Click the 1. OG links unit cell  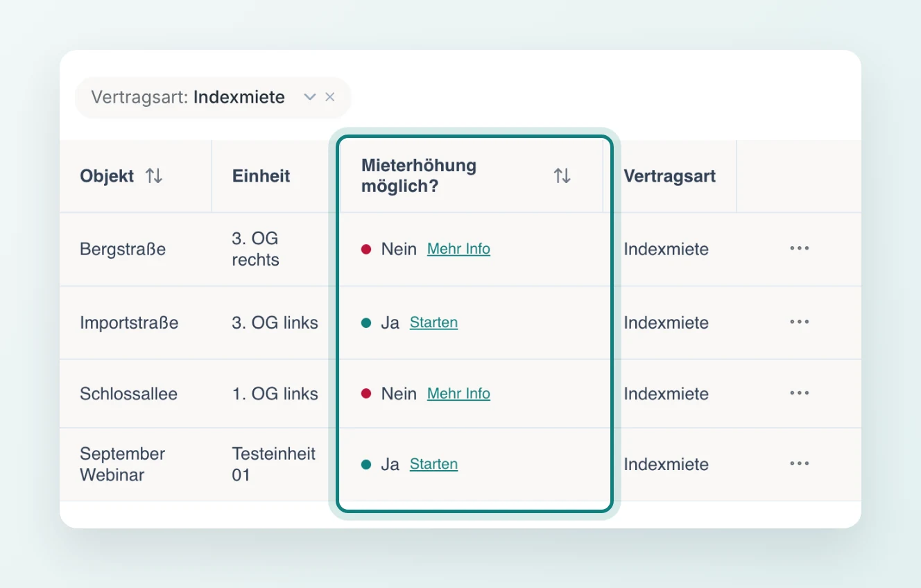click(x=275, y=394)
